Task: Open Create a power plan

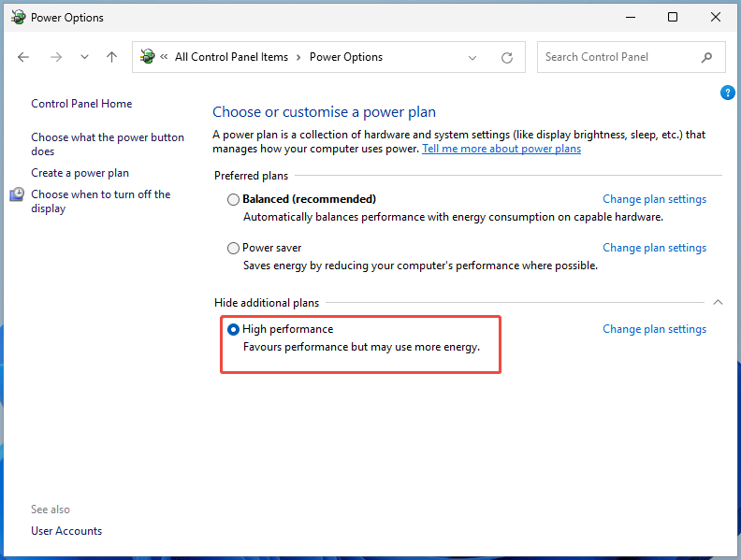Action: pyautogui.click(x=80, y=173)
